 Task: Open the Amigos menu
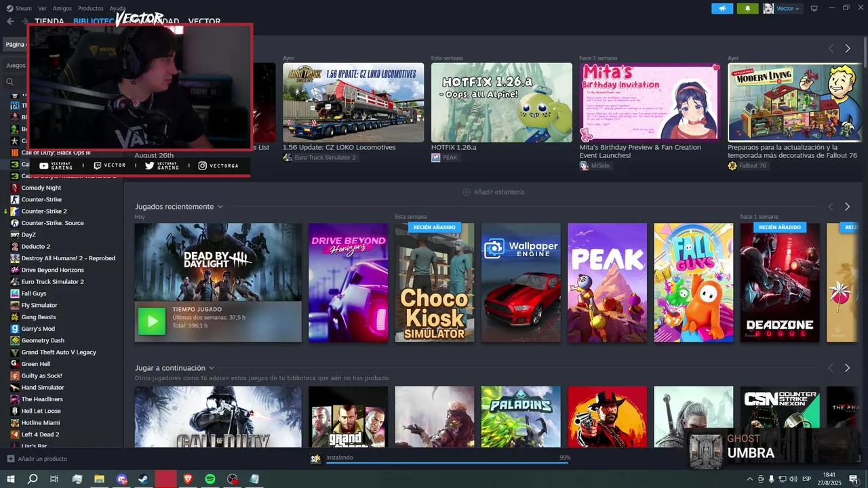point(62,8)
